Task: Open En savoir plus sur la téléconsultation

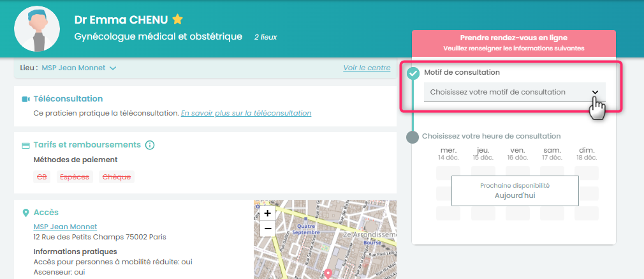Action: click(246, 113)
